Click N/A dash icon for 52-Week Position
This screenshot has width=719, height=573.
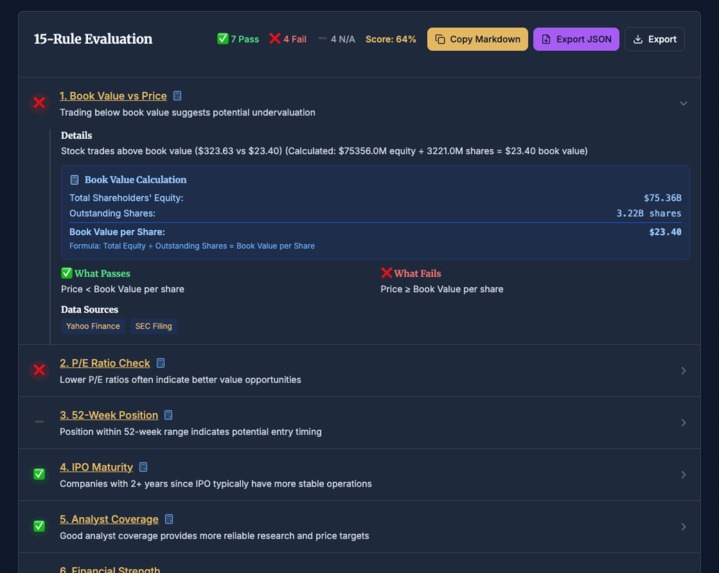pyautogui.click(x=39, y=422)
